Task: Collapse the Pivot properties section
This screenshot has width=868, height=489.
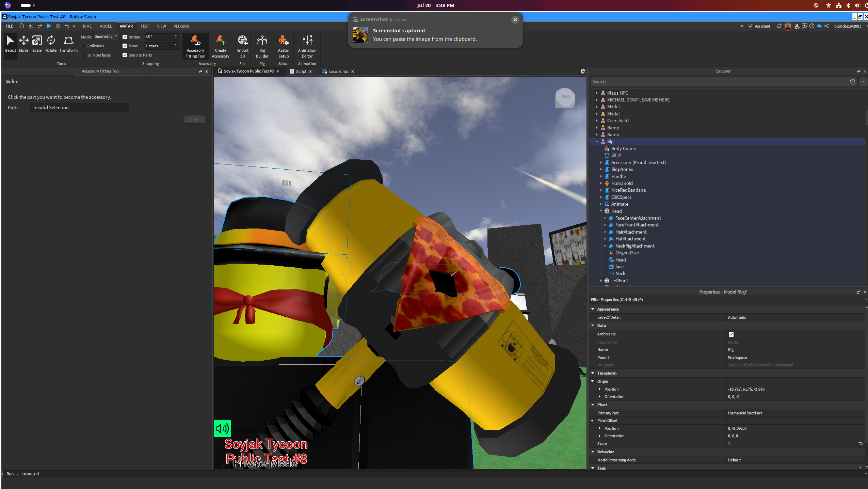Action: [593, 405]
